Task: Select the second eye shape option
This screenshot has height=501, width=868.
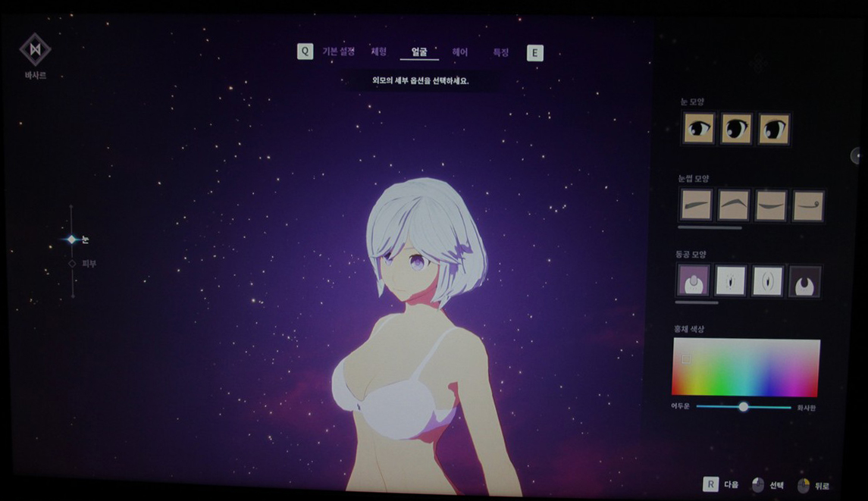Action: pyautogui.click(x=736, y=128)
